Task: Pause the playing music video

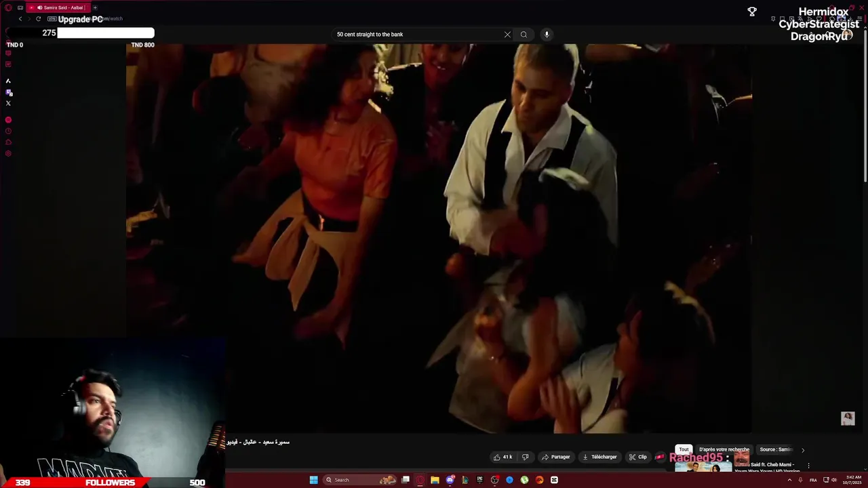Action: (x=438, y=239)
